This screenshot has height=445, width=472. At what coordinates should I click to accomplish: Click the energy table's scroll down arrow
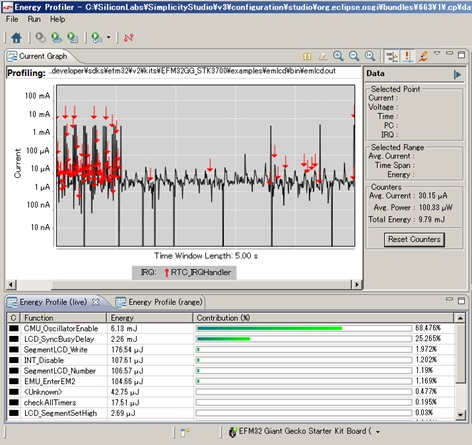pyautogui.click(x=460, y=415)
